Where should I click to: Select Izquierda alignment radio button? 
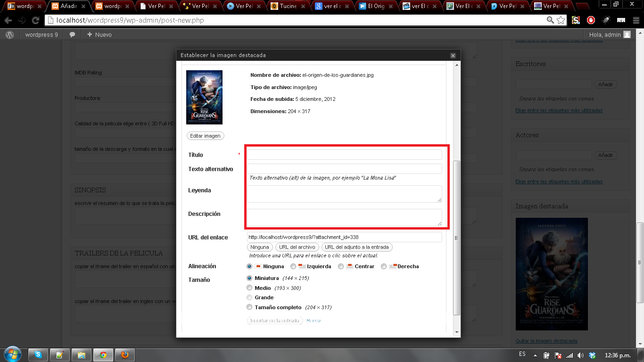293,266
